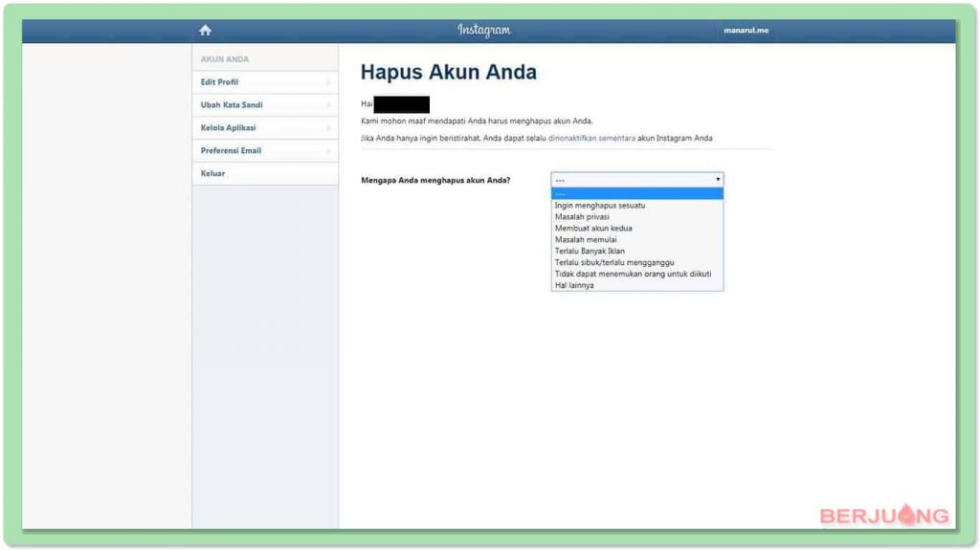Choose 'Masalah privasi' reason

636,217
